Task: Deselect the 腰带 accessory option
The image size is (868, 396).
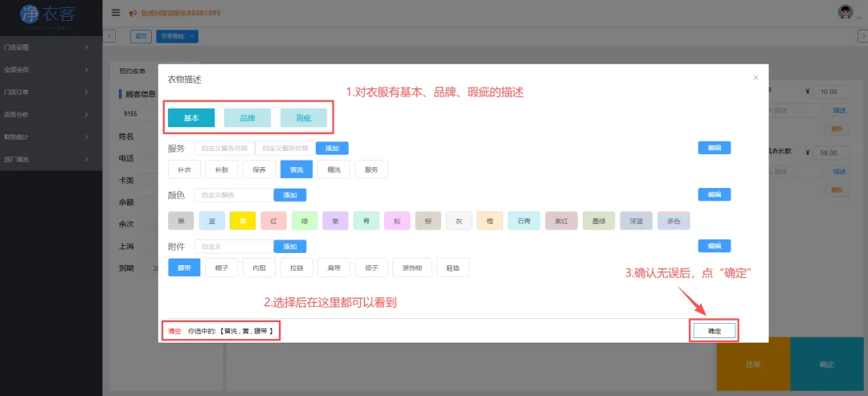Action: click(x=184, y=267)
